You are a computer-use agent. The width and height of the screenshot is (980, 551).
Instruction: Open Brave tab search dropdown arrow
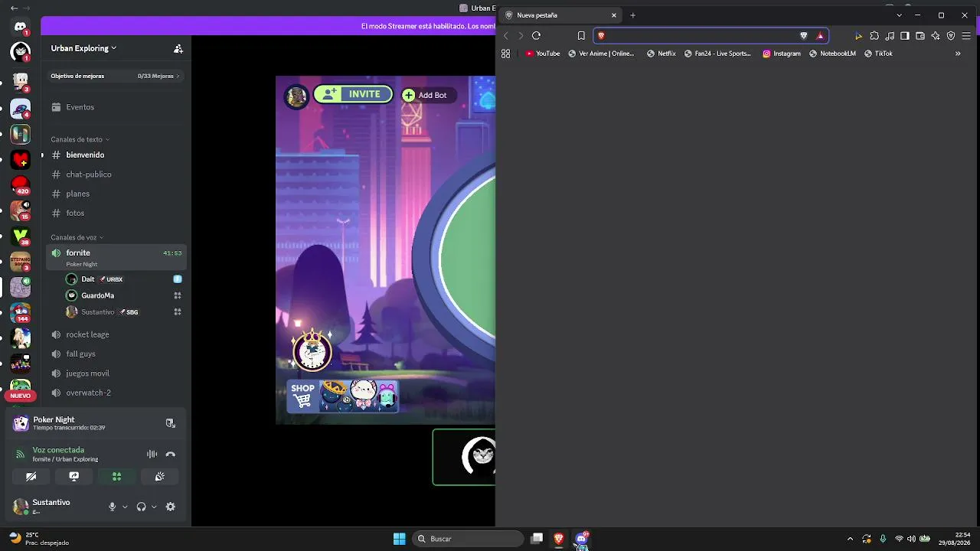pos(899,15)
